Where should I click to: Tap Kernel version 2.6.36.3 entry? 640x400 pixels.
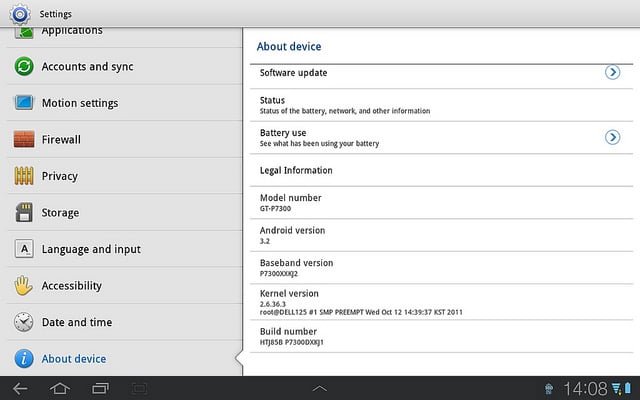coord(441,302)
